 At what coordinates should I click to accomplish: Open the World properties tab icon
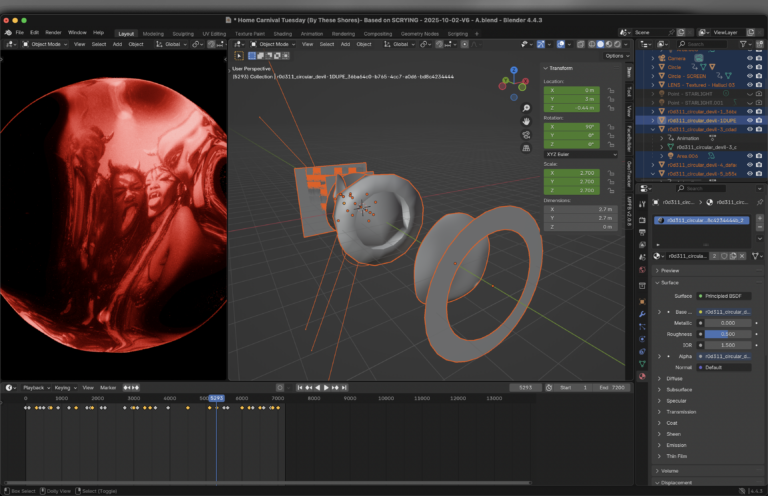coord(642,270)
